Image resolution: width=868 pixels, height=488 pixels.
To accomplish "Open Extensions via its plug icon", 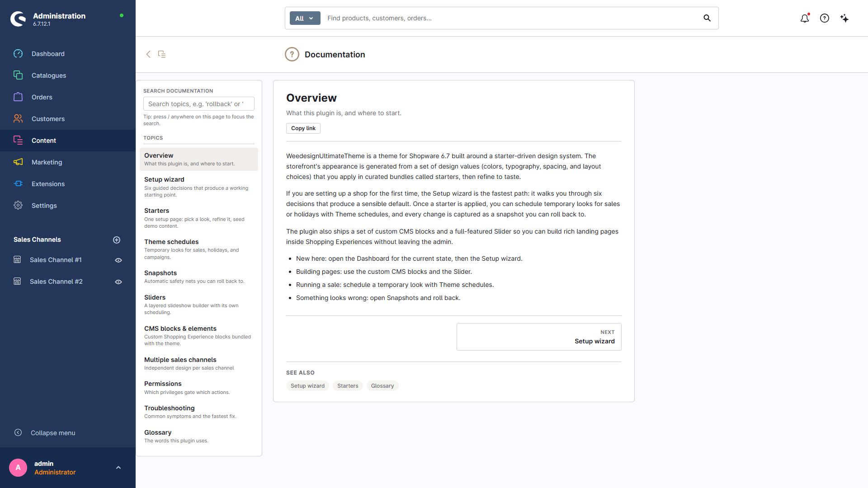I will pos(18,184).
